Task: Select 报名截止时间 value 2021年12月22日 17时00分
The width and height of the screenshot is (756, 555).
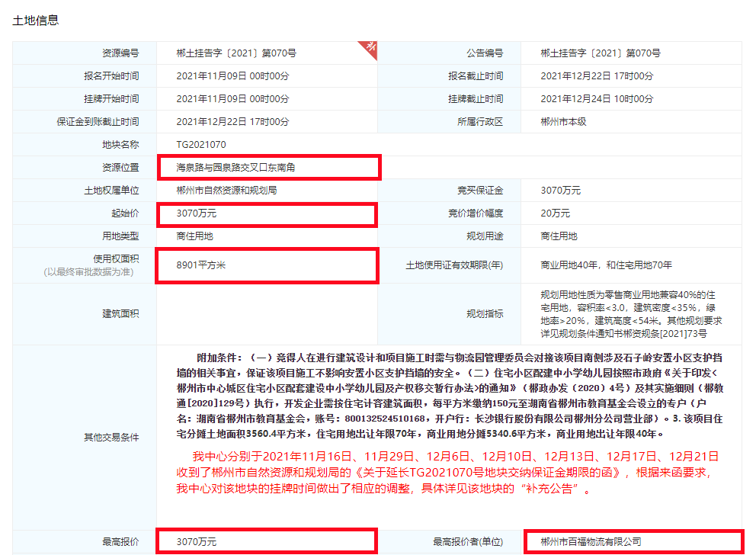Action: pos(597,76)
